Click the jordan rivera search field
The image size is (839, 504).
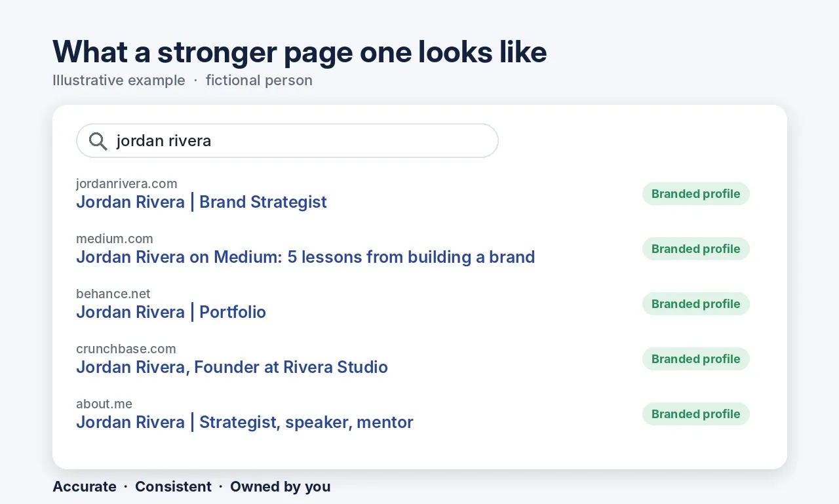[287, 141]
